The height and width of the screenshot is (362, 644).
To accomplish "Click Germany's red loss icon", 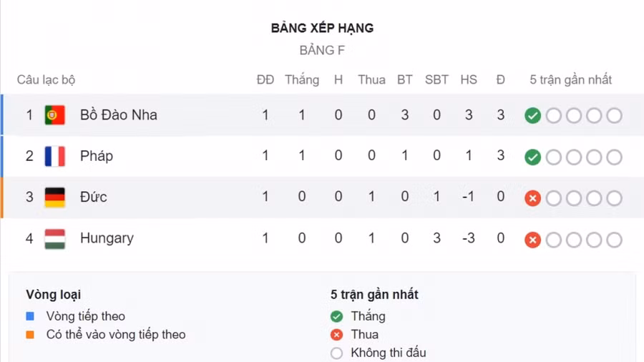I will click(x=532, y=198).
